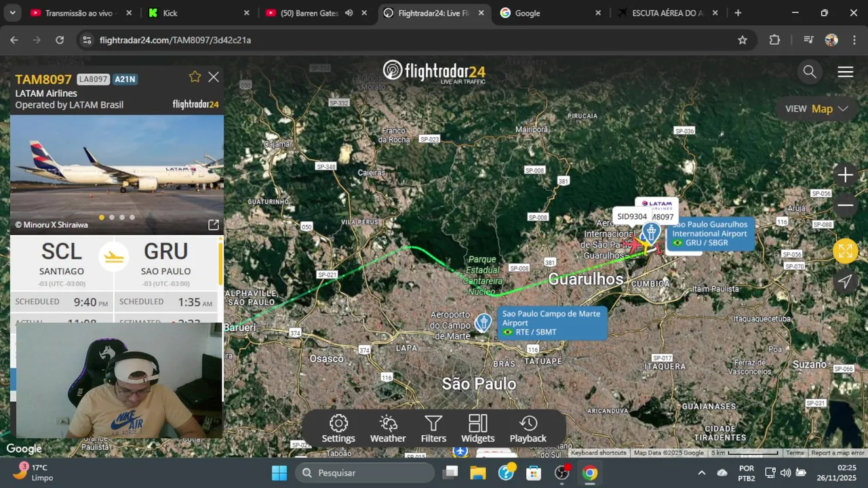This screenshot has height=488, width=868.
Task: View site information icon in address bar
Action: (86, 40)
